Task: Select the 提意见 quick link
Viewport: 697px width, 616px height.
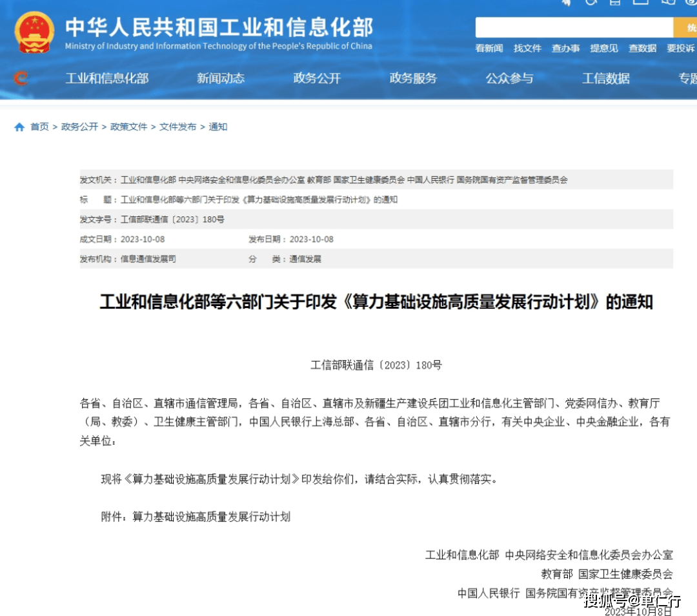Action: tap(604, 48)
